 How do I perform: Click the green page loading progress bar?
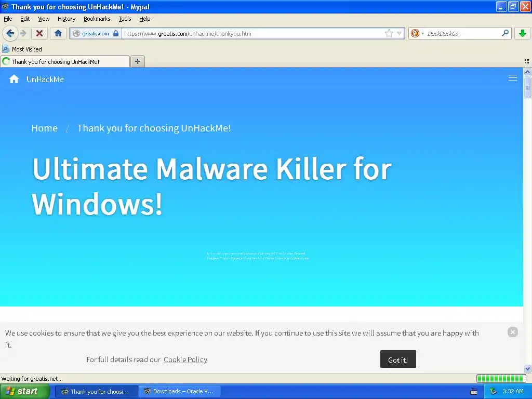[x=501, y=379]
